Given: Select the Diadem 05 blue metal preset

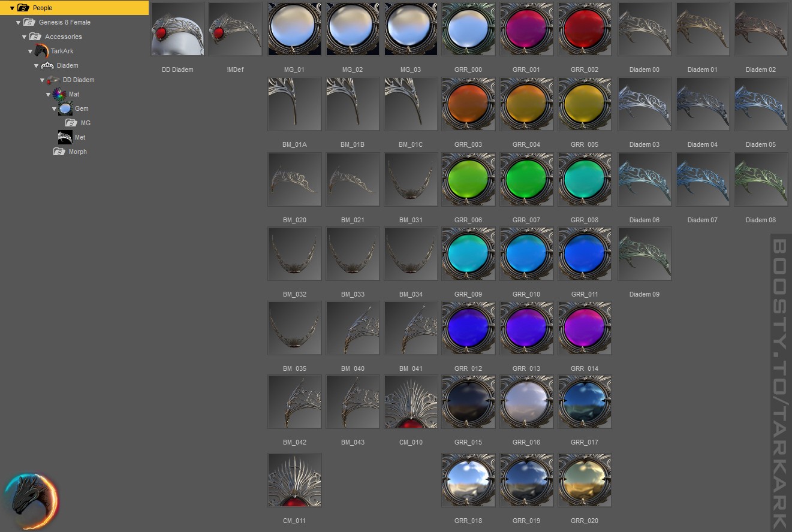Looking at the screenshot, I should [x=761, y=104].
